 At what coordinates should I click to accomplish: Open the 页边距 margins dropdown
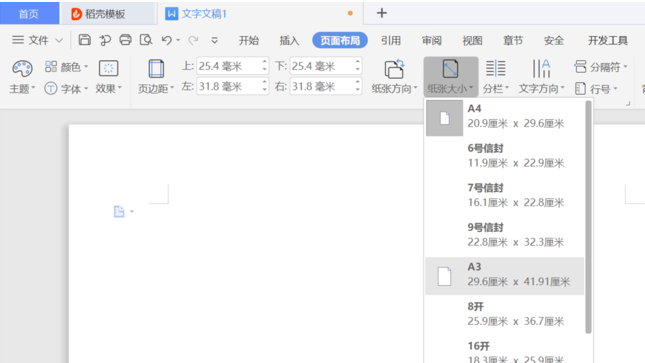click(x=156, y=77)
